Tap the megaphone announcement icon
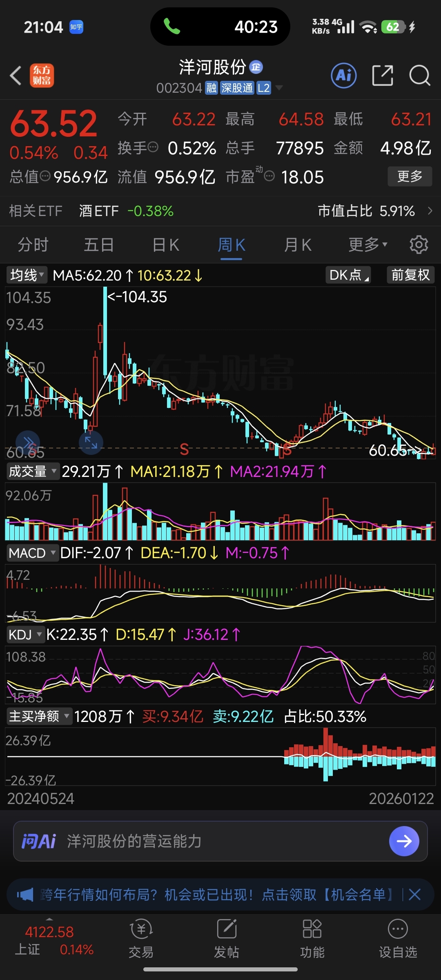441x980 pixels. click(25, 895)
